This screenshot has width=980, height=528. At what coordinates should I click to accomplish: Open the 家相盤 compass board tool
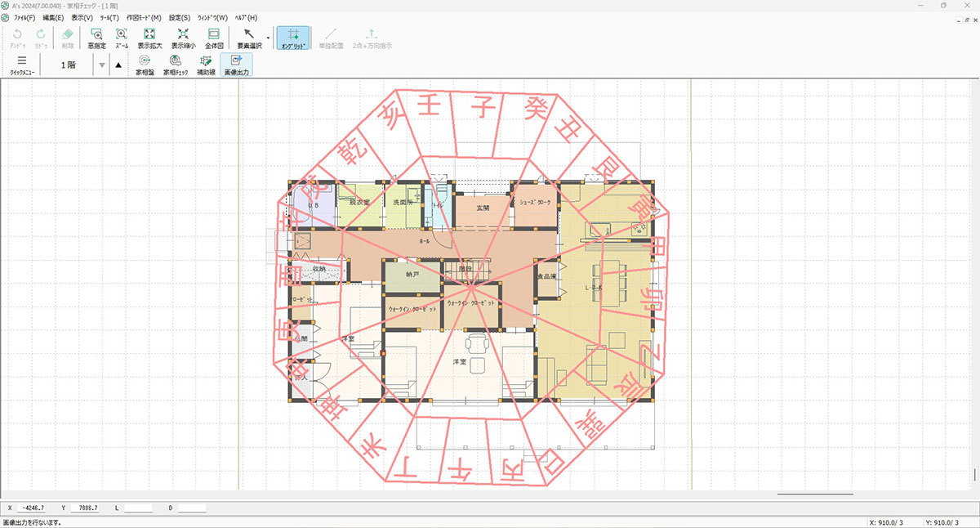145,65
